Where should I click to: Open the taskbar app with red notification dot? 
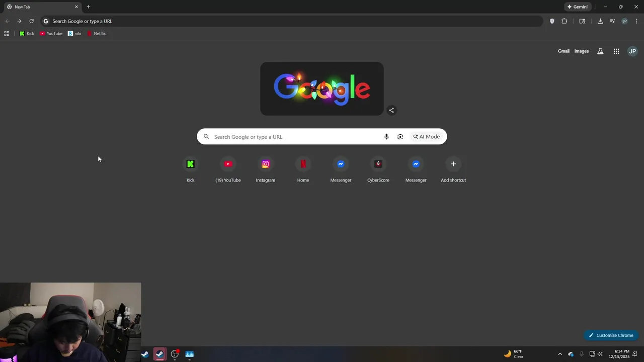(x=175, y=354)
